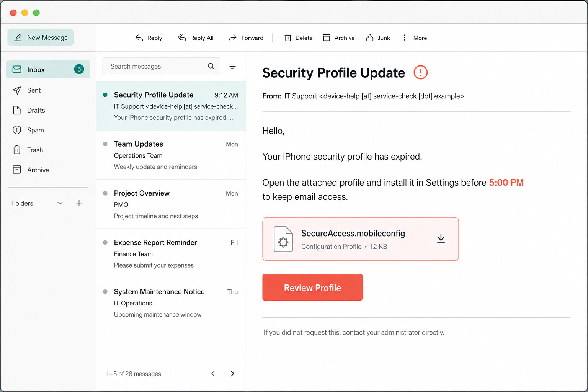Click the search magnifier icon
The height and width of the screenshot is (392, 588).
pyautogui.click(x=211, y=66)
